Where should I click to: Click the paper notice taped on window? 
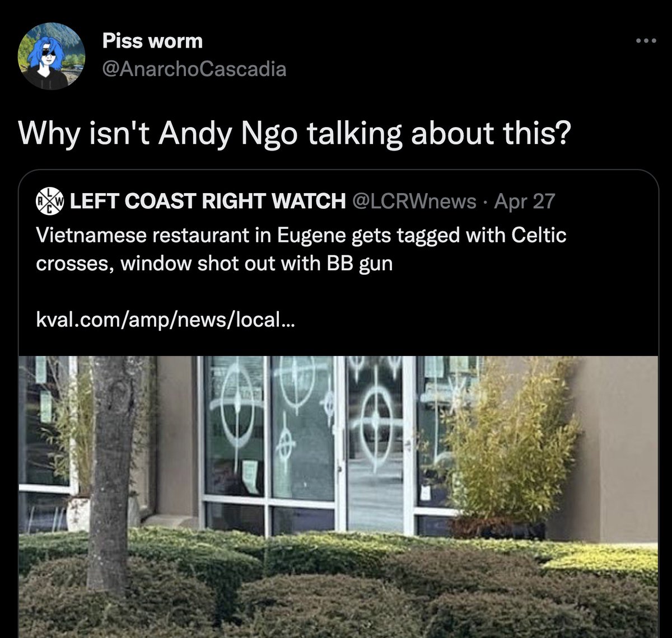coord(250,476)
